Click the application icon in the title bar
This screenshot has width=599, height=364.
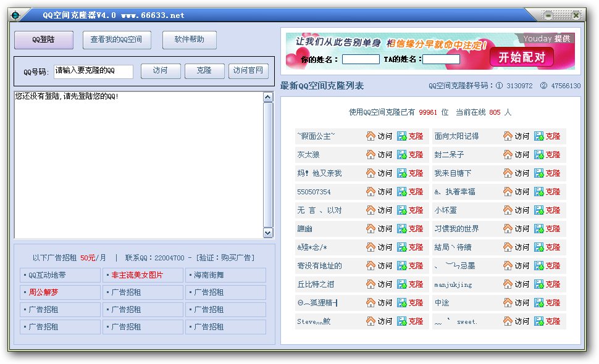(x=15, y=15)
